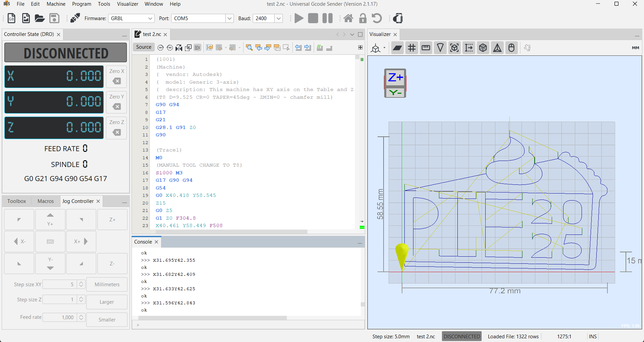Open the Port selection dropdown
Viewport: 644px width, 342px height.
click(229, 18)
